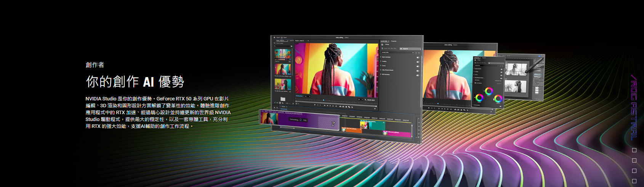This screenshot has width=644, height=187.
Task: Click the folder bin icon in Project panel
Action: pyautogui.click(x=283, y=99)
